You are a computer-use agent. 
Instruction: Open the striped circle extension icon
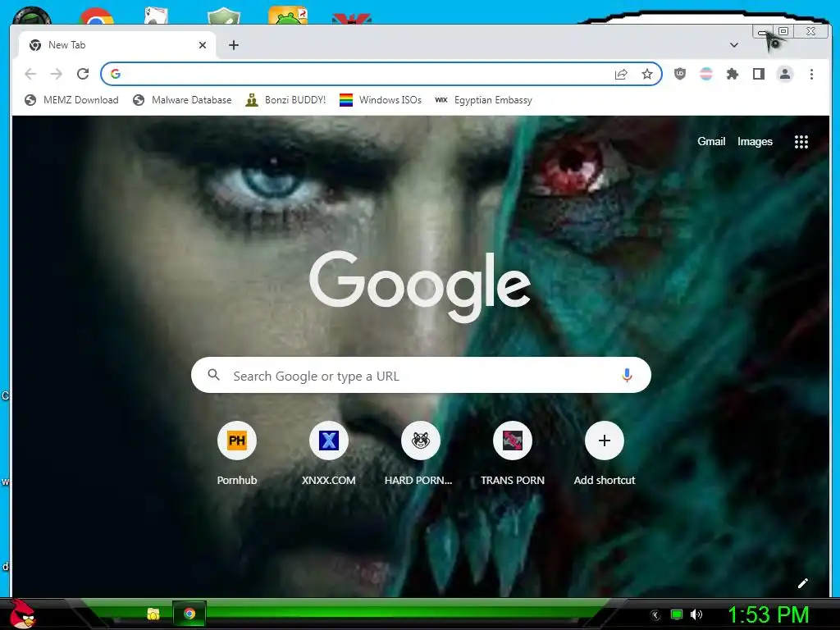pyautogui.click(x=706, y=74)
